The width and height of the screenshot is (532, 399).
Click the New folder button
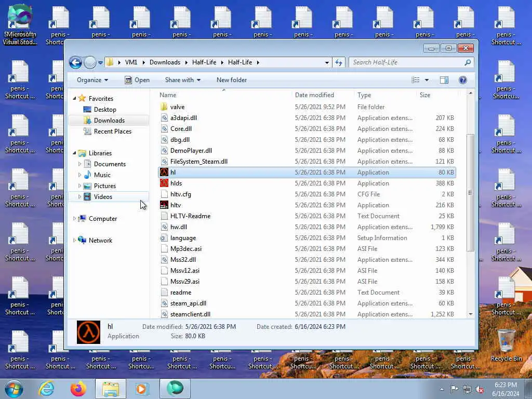232,80
